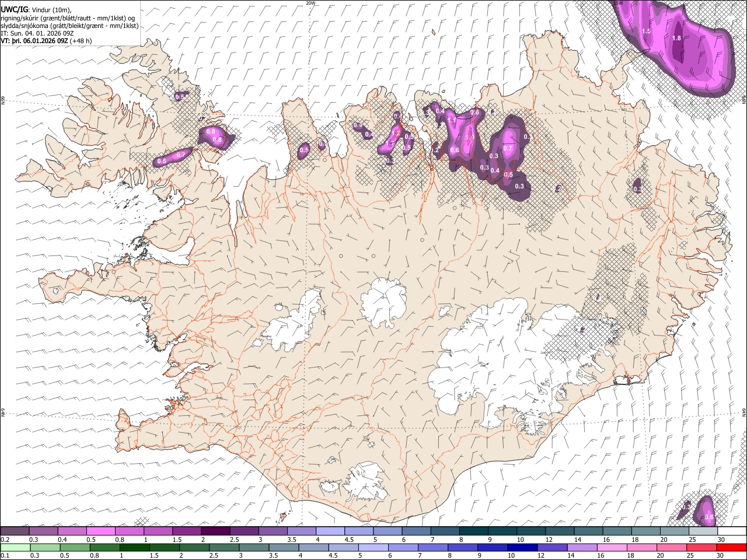Click the "0.2" label on the snow legend

pyautogui.click(x=5, y=540)
